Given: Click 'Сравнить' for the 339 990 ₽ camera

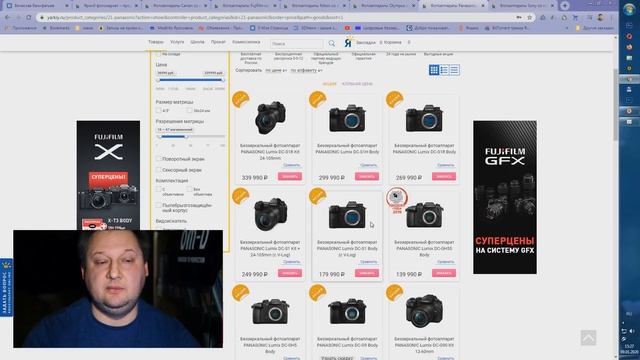Looking at the screenshot, I should [291, 165].
